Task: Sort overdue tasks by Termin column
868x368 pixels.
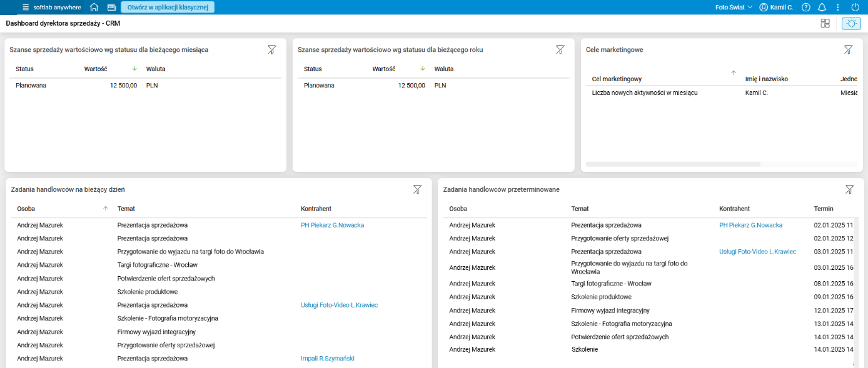Action: (824, 209)
